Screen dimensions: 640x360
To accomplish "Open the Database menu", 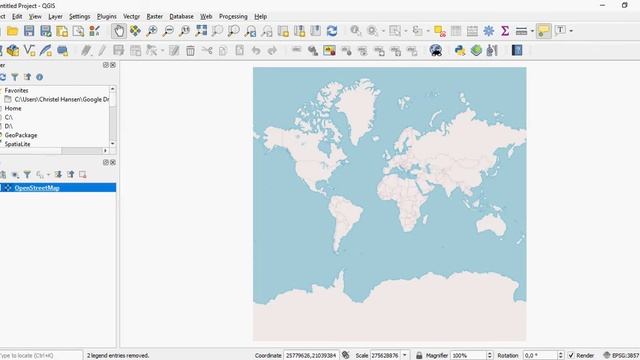I will (182, 17).
